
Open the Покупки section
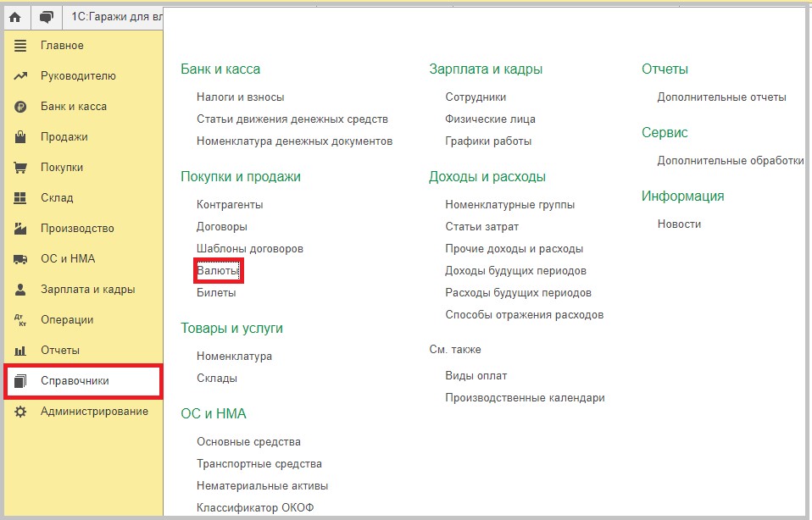(62, 168)
